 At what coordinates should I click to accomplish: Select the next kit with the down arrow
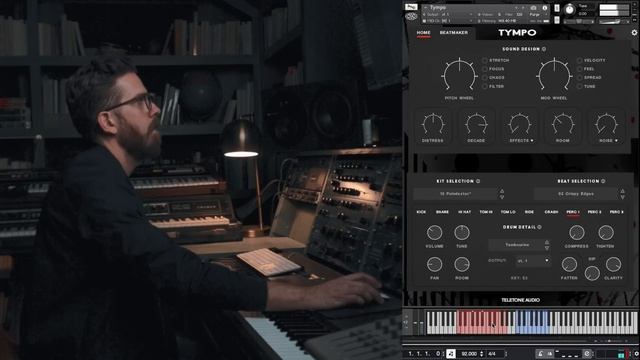coord(502,197)
